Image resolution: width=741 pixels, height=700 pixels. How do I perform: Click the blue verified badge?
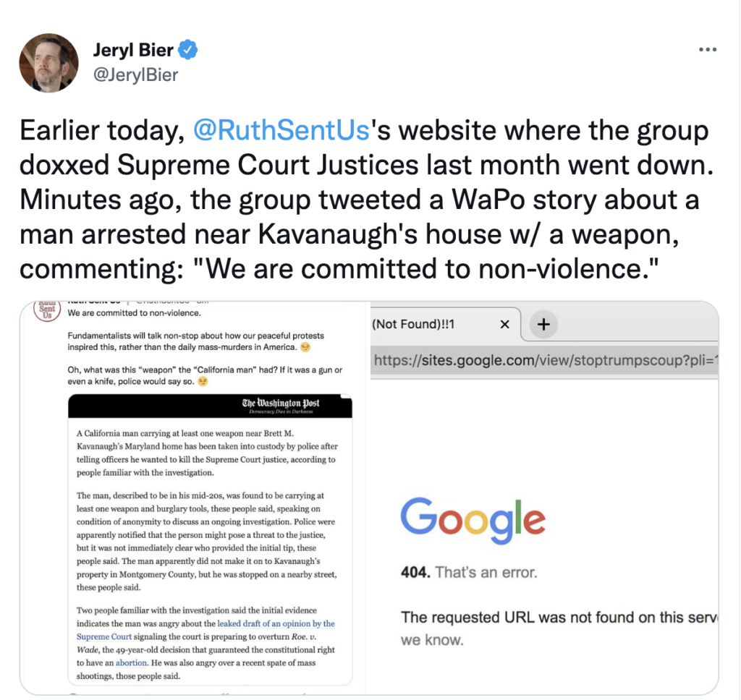pyautogui.click(x=187, y=50)
